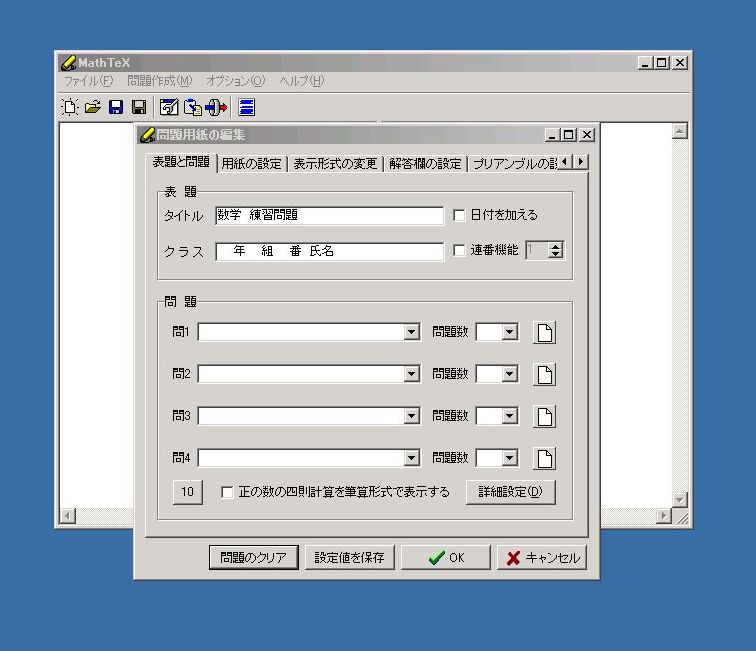This screenshot has width=756, height=651.
Task: Decrease the 連番機能 spinner value
Action: 555,254
